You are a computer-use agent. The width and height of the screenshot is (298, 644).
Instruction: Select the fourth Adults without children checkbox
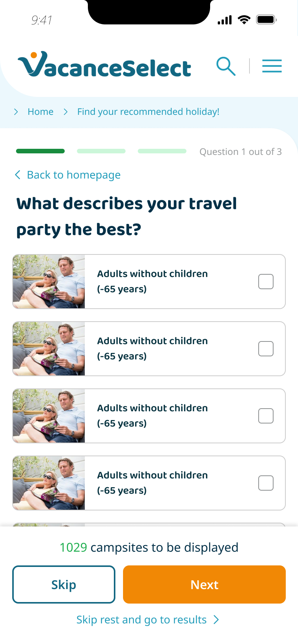[x=266, y=483]
